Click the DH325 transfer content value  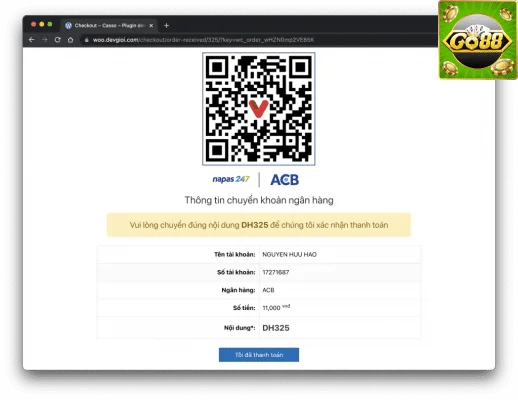(276, 328)
